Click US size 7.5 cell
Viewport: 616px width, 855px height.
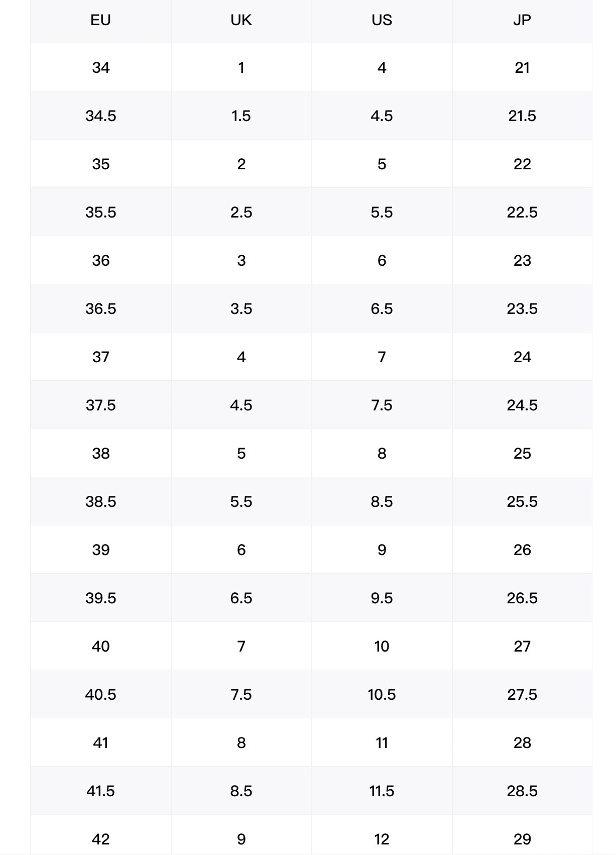(x=382, y=405)
